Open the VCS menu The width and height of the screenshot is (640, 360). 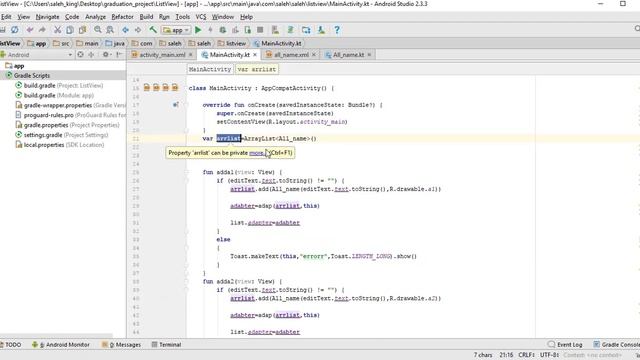tap(201, 17)
